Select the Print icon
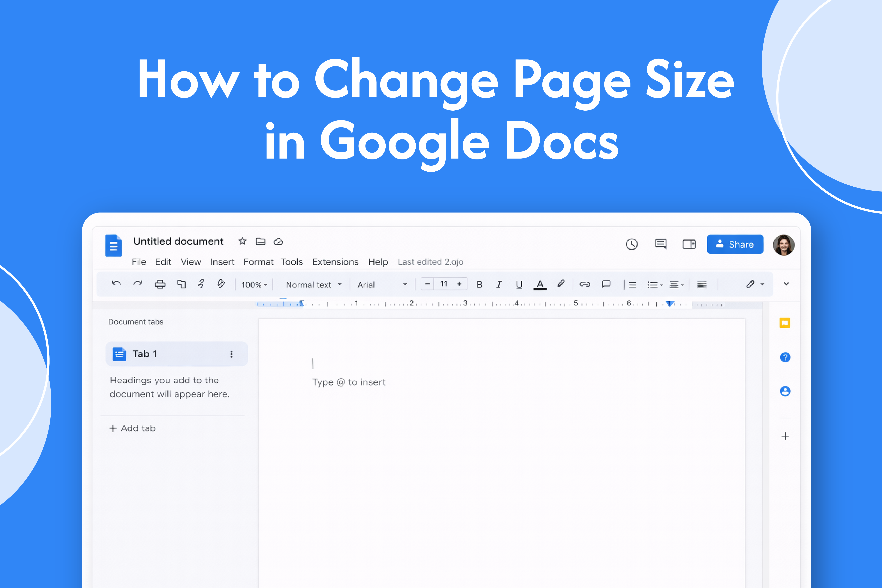Viewport: 882px width, 588px height. click(161, 284)
